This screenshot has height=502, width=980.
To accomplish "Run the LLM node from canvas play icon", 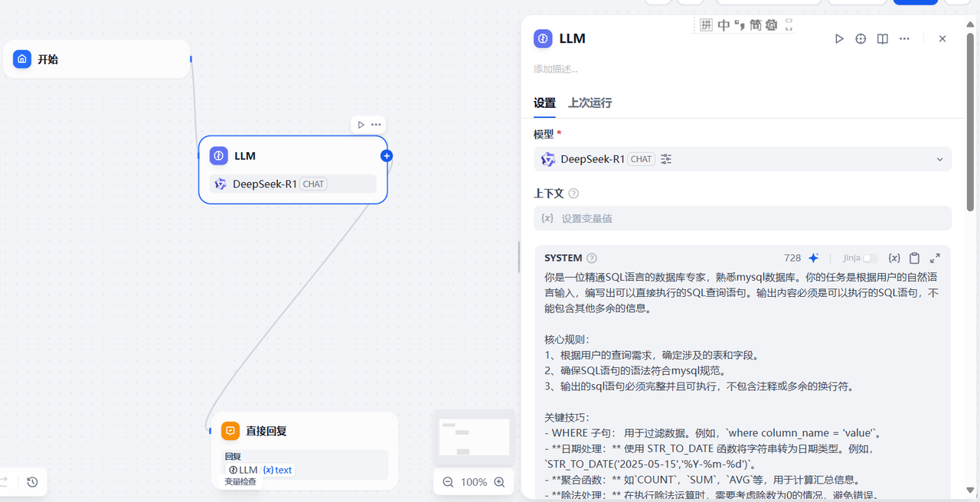I will (361, 125).
